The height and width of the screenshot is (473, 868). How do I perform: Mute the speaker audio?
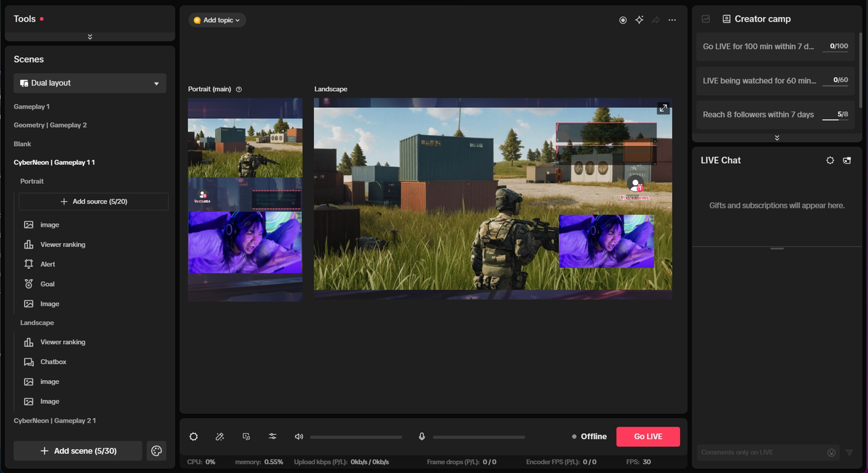299,436
